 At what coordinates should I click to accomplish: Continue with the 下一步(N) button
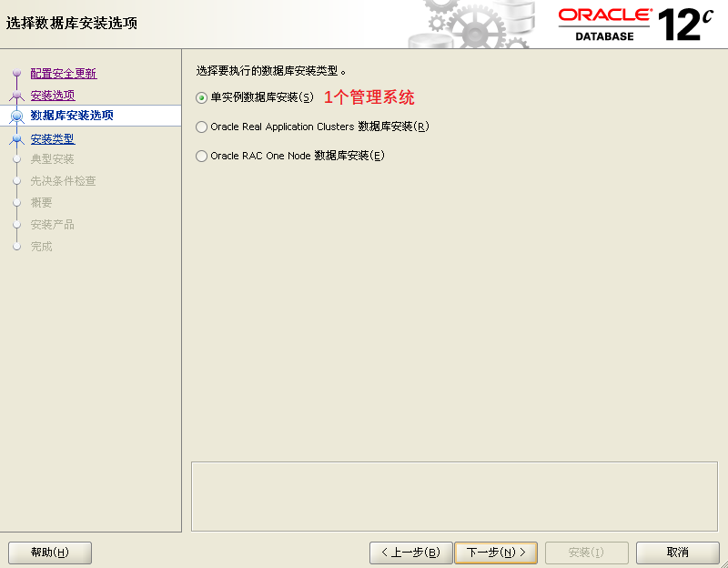click(x=496, y=553)
